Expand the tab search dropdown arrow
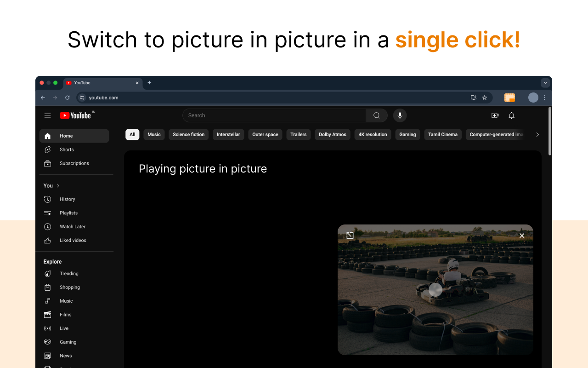The image size is (588, 368). (545, 83)
